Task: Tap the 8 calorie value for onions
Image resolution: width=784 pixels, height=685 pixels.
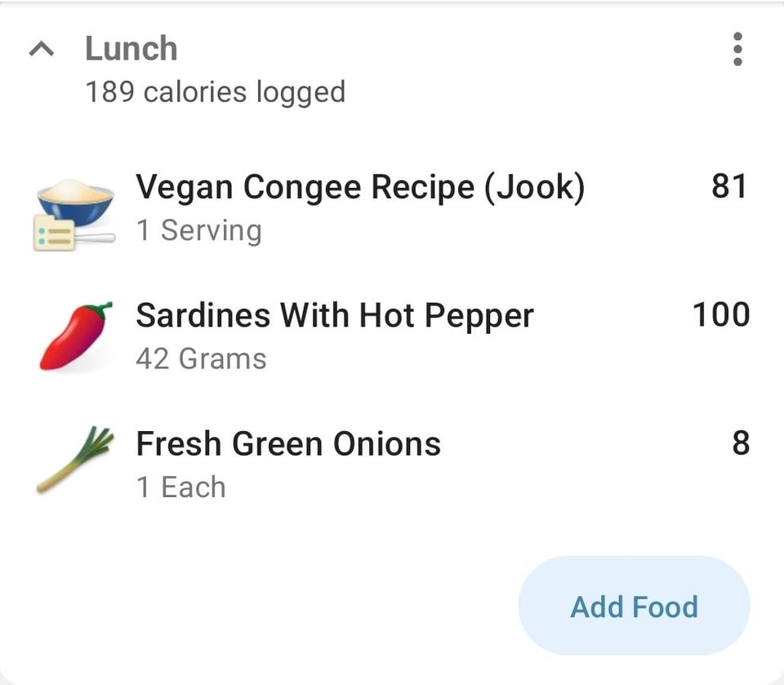Action: (740, 443)
